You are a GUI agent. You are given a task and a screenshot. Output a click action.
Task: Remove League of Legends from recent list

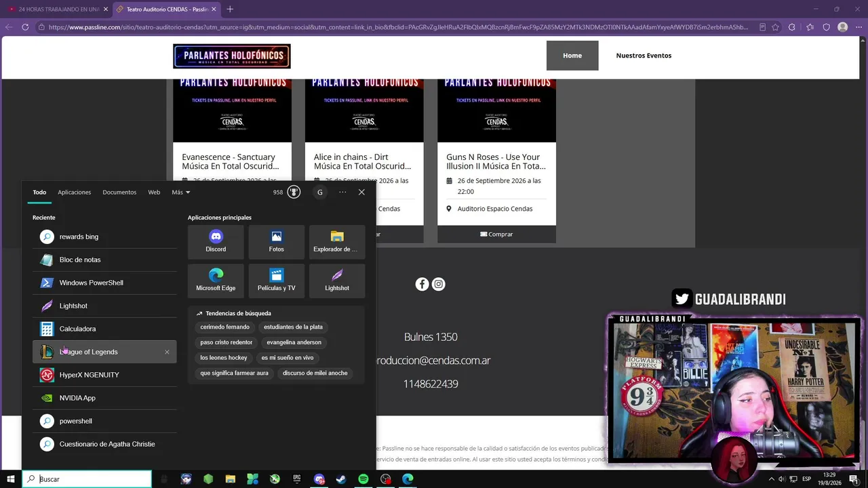coord(167,352)
